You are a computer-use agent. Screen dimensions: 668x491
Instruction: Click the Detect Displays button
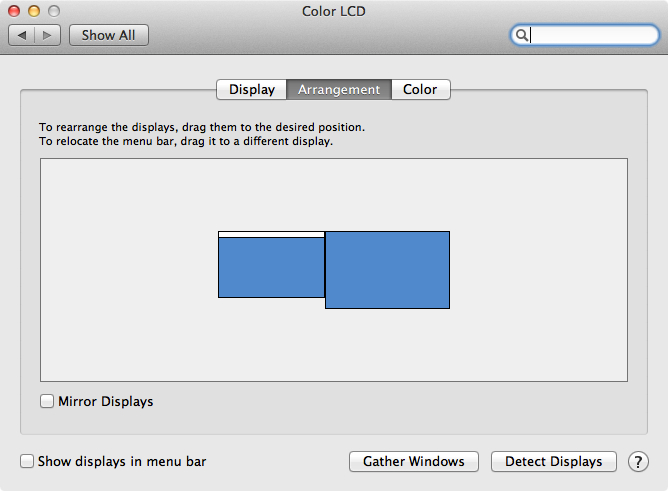pos(554,461)
